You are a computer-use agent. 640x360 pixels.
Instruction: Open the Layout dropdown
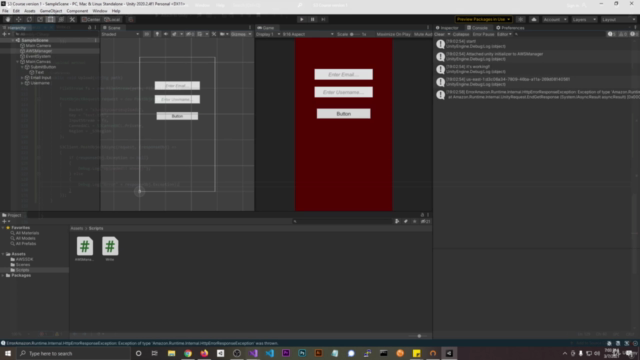pyautogui.click(x=618, y=19)
